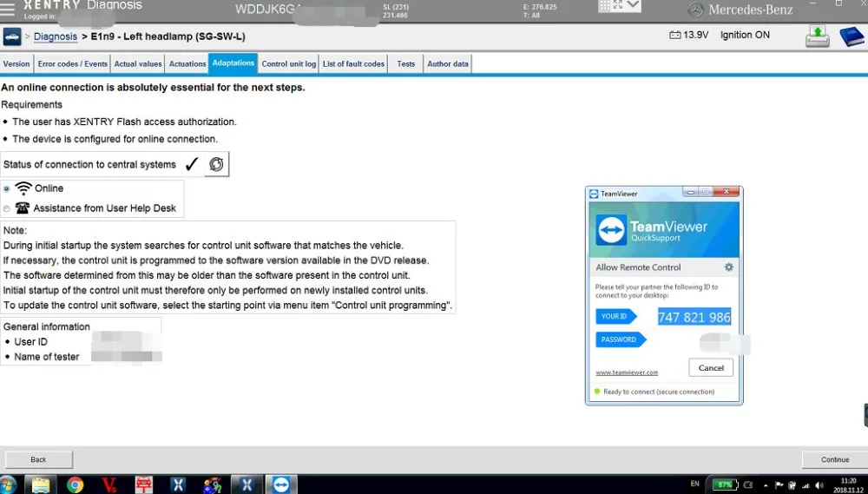Viewport: 868px width, 494px height.
Task: Open the Windows Start menu
Action: [x=8, y=485]
